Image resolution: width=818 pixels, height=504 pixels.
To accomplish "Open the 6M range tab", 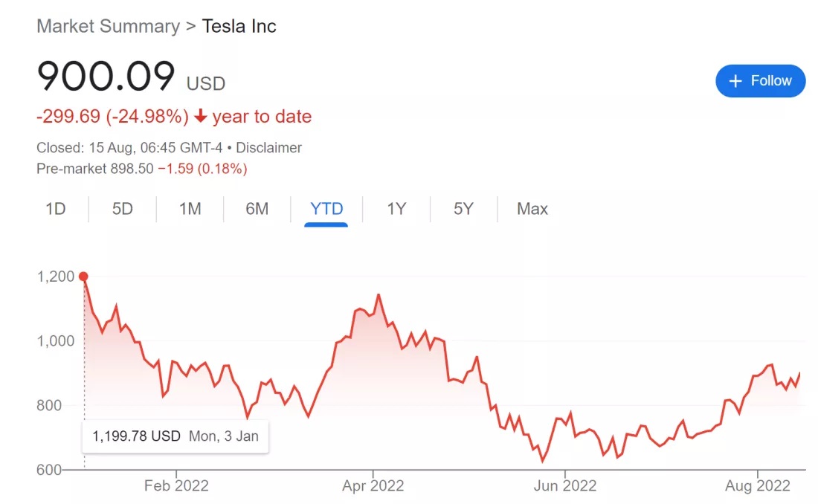I will 257,209.
